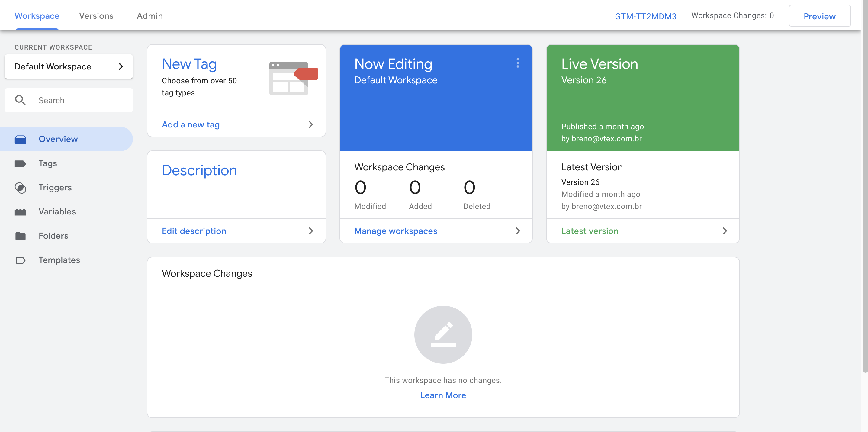Click the Add a new tag link
Viewport: 868px width, 432px height.
[191, 125]
